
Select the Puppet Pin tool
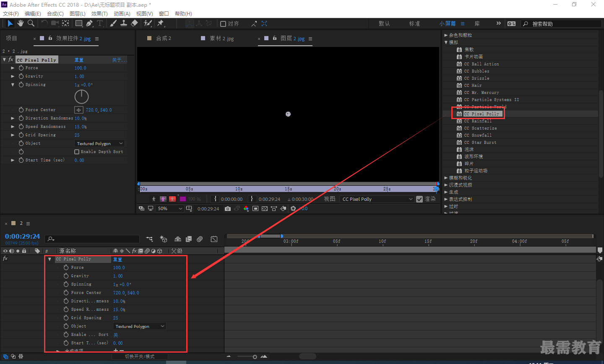161,23
